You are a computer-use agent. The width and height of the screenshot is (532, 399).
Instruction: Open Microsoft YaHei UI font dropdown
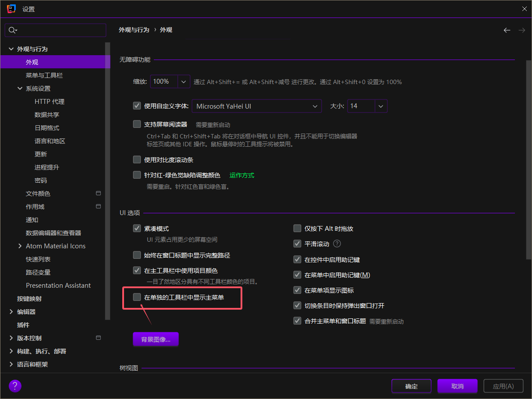coord(315,106)
